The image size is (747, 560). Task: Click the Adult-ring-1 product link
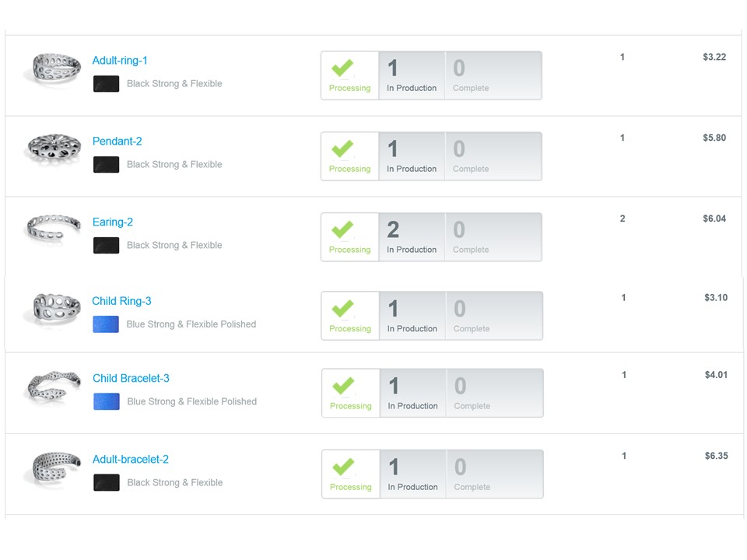(120, 61)
